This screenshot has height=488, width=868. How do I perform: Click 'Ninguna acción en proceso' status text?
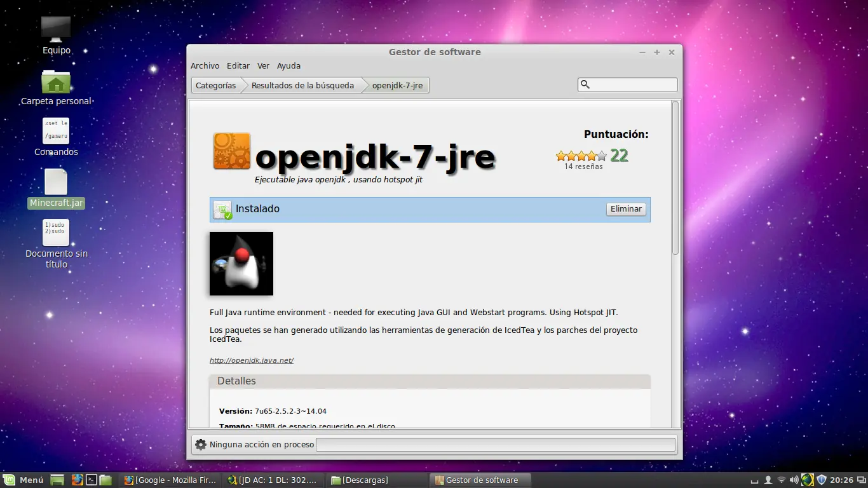point(262,444)
